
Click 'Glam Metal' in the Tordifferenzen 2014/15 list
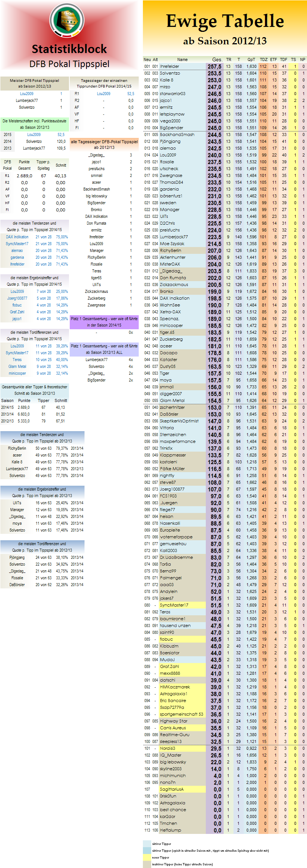click(17, 366)
